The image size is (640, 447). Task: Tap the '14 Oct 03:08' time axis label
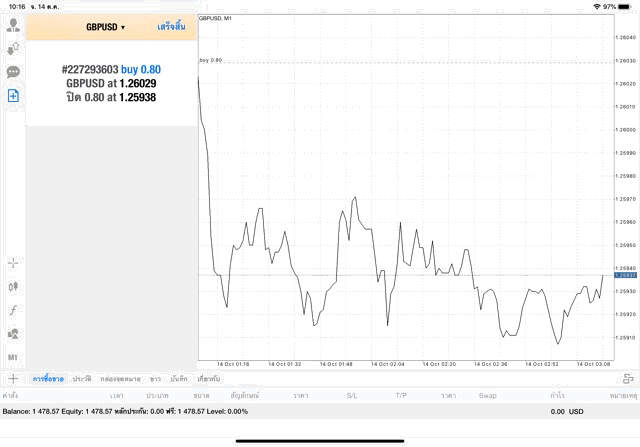pos(593,364)
